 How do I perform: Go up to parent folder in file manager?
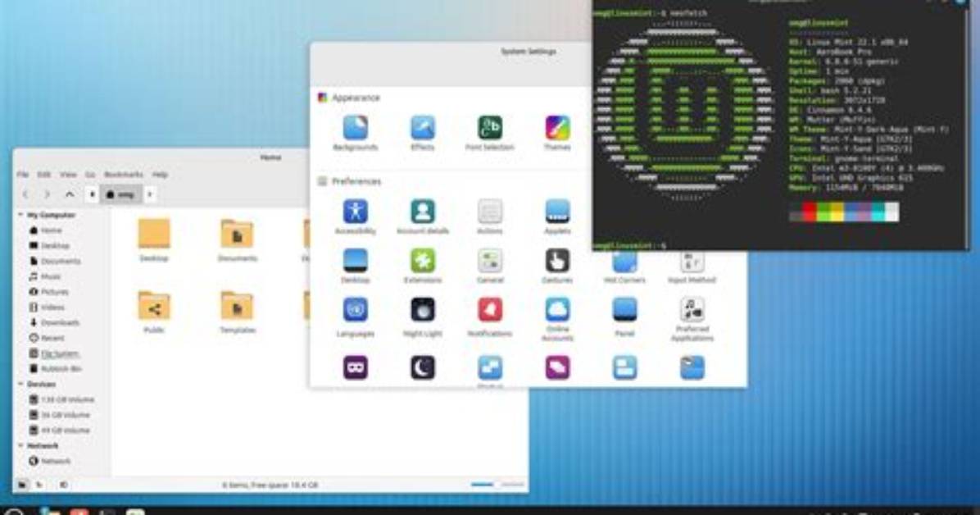tap(70, 194)
